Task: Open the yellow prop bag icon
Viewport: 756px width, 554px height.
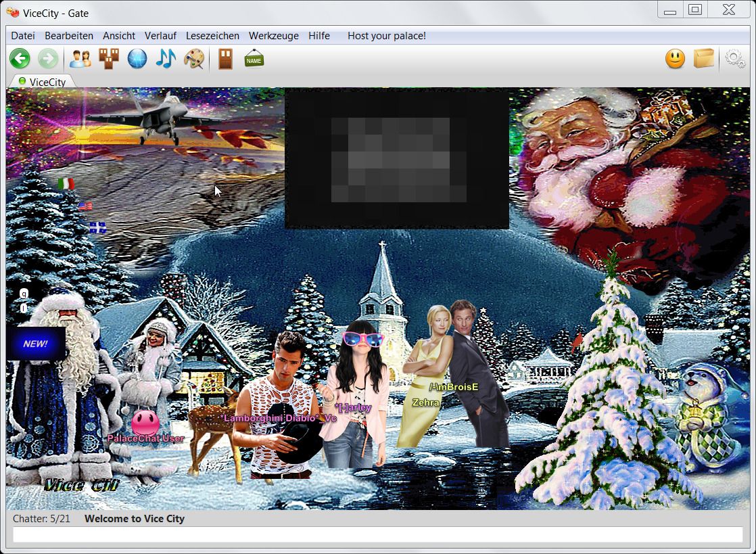Action: click(704, 59)
